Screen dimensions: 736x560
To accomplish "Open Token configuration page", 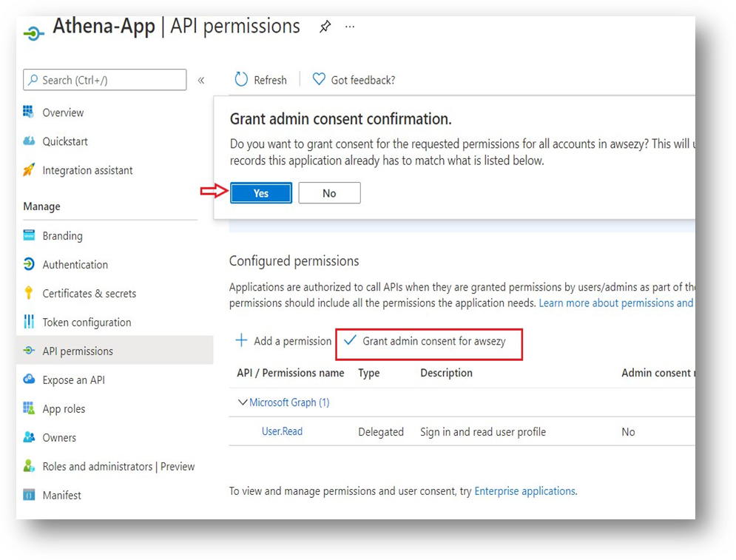I will [x=87, y=323].
